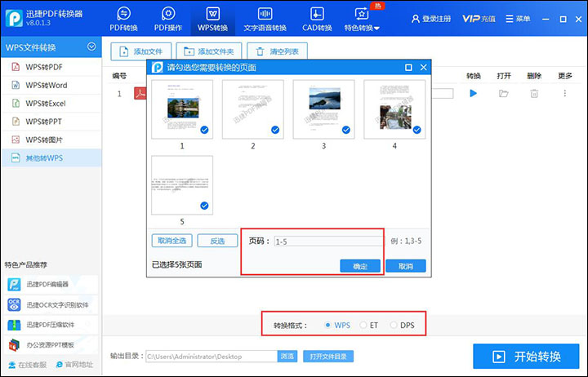Select the DPS output format radio button

pyautogui.click(x=394, y=325)
